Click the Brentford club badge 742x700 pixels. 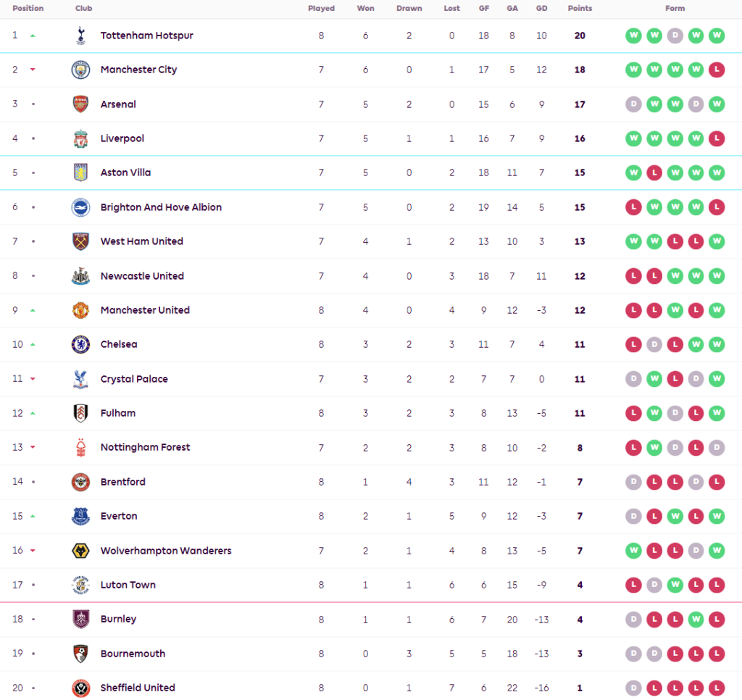pyautogui.click(x=80, y=482)
